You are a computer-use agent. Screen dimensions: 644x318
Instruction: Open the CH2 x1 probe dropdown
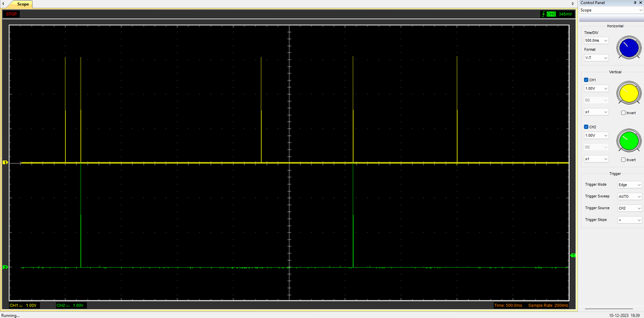pyautogui.click(x=596, y=159)
